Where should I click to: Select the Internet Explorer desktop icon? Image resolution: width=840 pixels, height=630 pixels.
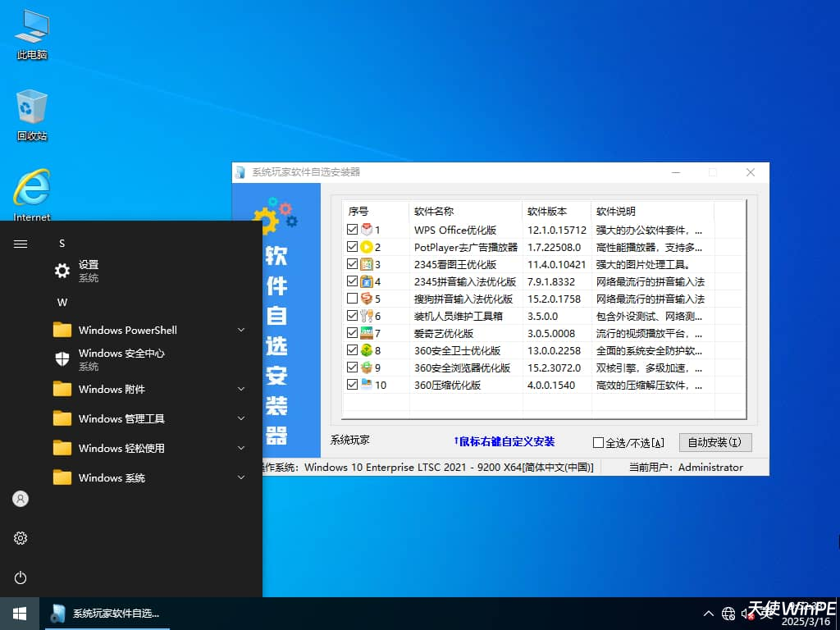click(x=32, y=195)
